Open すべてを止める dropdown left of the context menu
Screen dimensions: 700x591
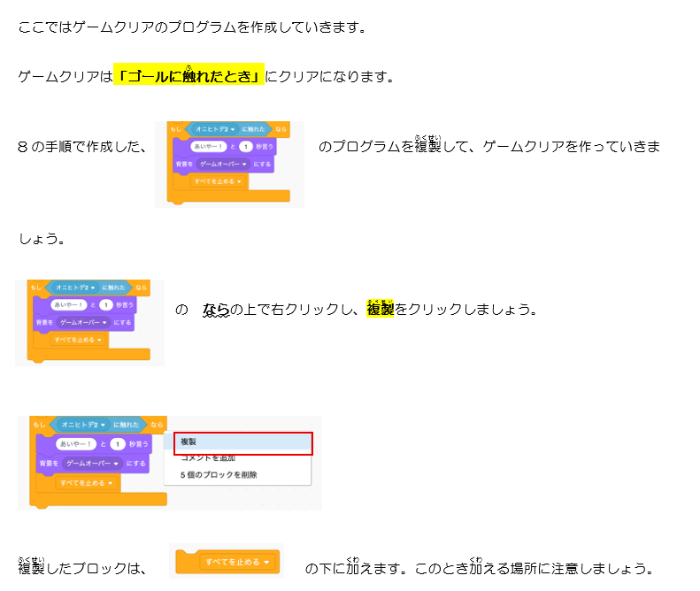tap(86, 482)
